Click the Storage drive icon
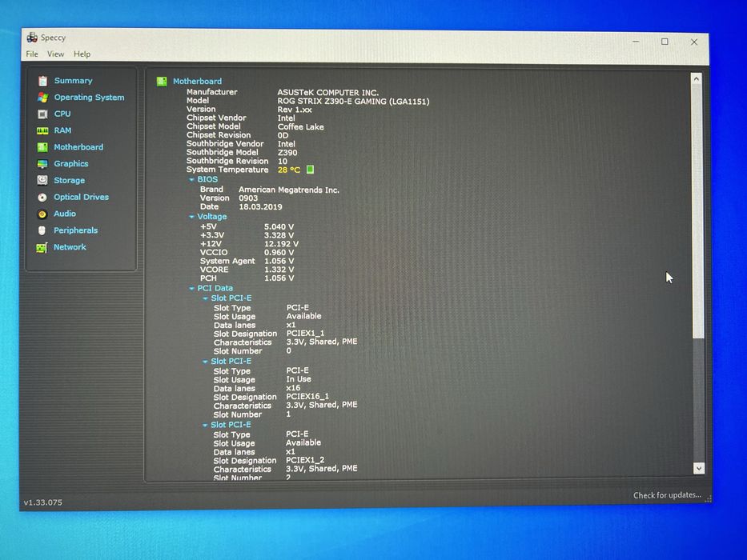Screen dimensions: 747x560 click(42, 180)
